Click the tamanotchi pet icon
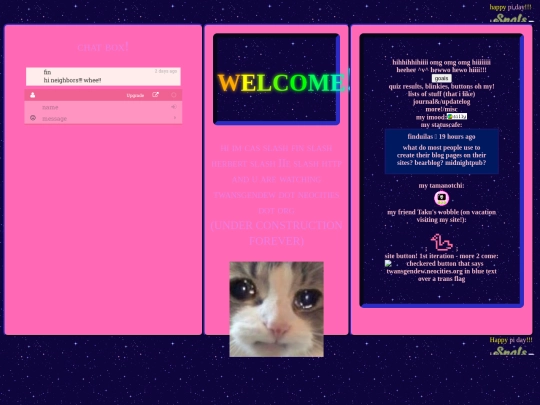The width and height of the screenshot is (540, 405). click(441, 198)
